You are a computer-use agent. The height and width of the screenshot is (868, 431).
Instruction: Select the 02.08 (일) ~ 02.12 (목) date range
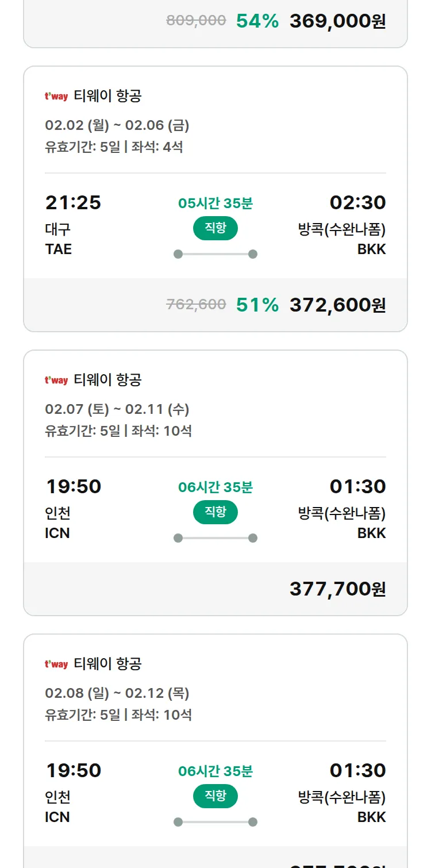117,693
